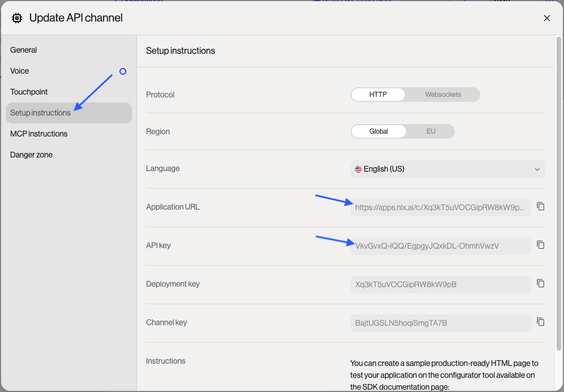
Task: Expand the language chevron arrow
Action: 537,169
